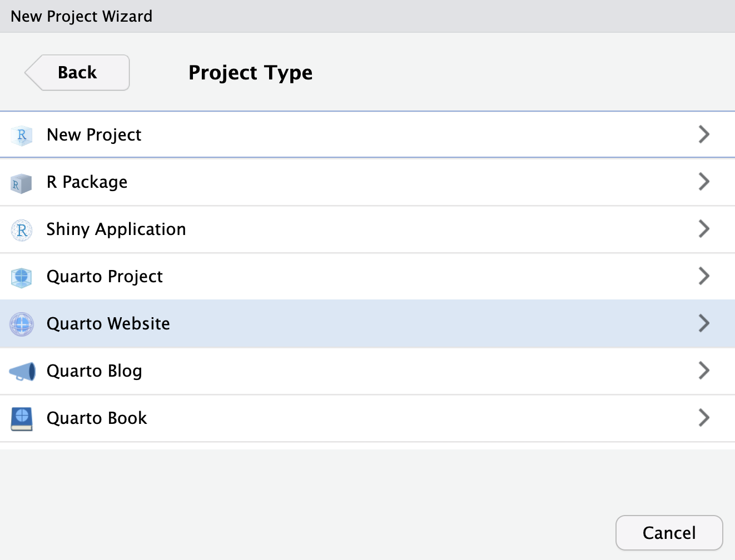This screenshot has width=735, height=560.
Task: Click the Quarto Book icon
Action: 22,419
